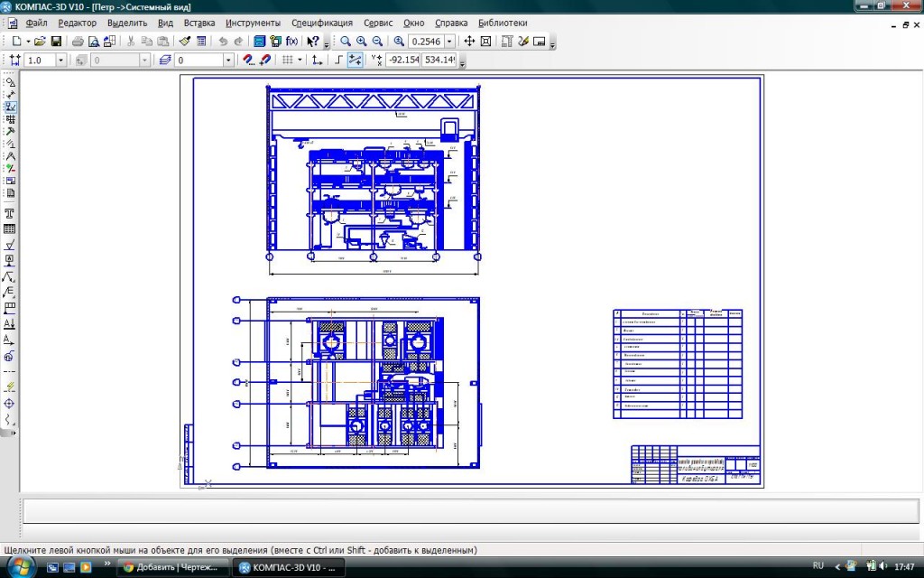Screen dimensions: 924x578
Task: Expand standard toolbar overflow options arrow
Action: 327,44
